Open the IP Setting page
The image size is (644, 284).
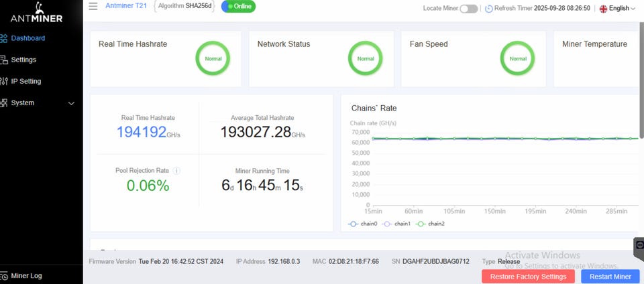click(x=26, y=81)
